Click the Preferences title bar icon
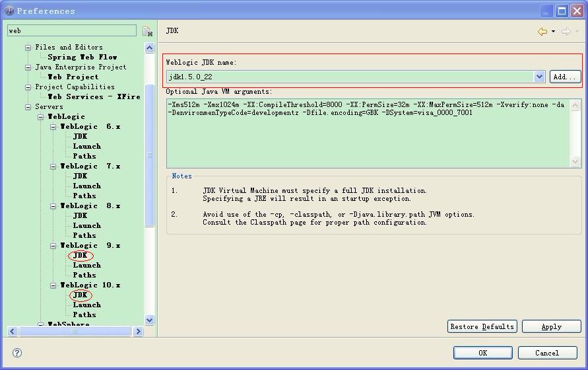 9,11
